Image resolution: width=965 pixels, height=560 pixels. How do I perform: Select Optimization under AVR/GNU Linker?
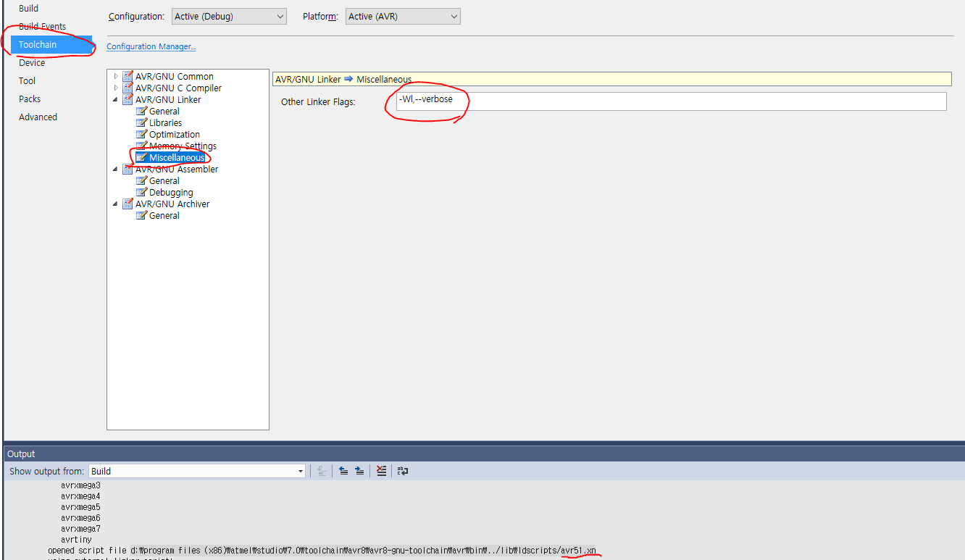pyautogui.click(x=174, y=134)
